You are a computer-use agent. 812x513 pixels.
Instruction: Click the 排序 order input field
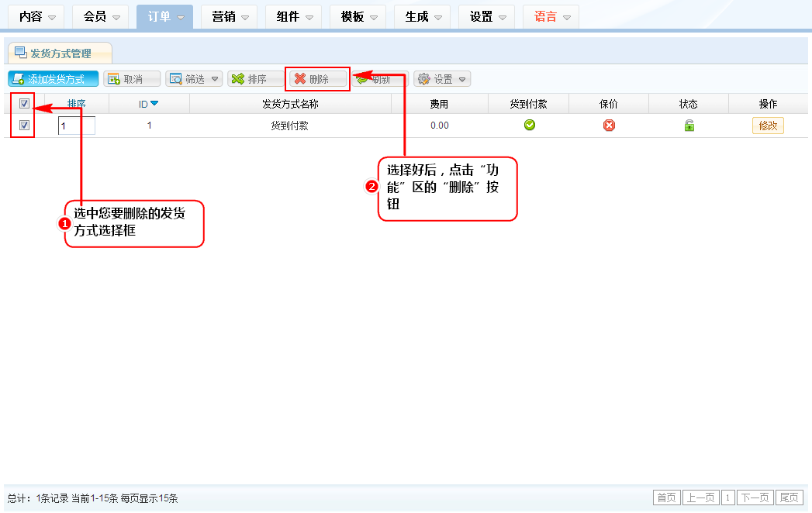(77, 126)
